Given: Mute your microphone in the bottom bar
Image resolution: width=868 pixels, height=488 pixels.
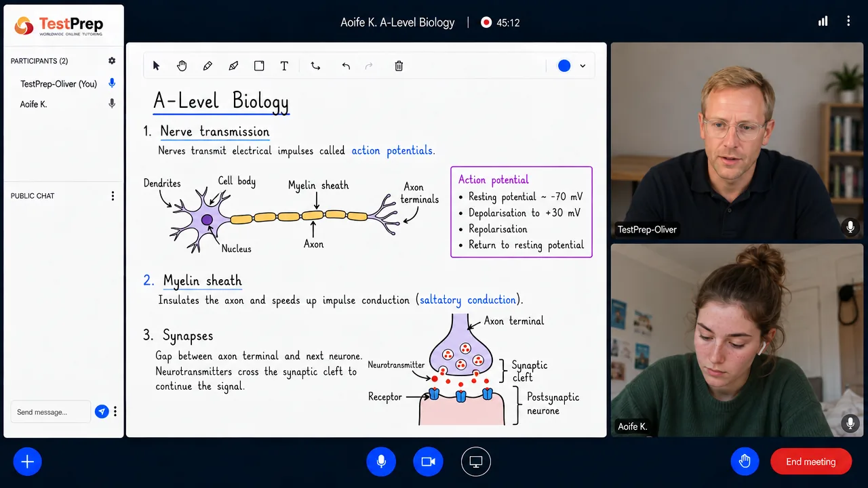Looking at the screenshot, I should coord(381,462).
